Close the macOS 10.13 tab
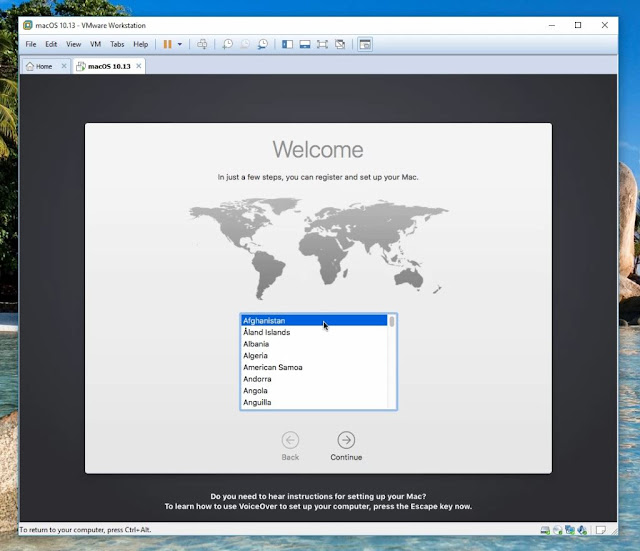Viewport: 640px width, 551px height. (x=139, y=66)
